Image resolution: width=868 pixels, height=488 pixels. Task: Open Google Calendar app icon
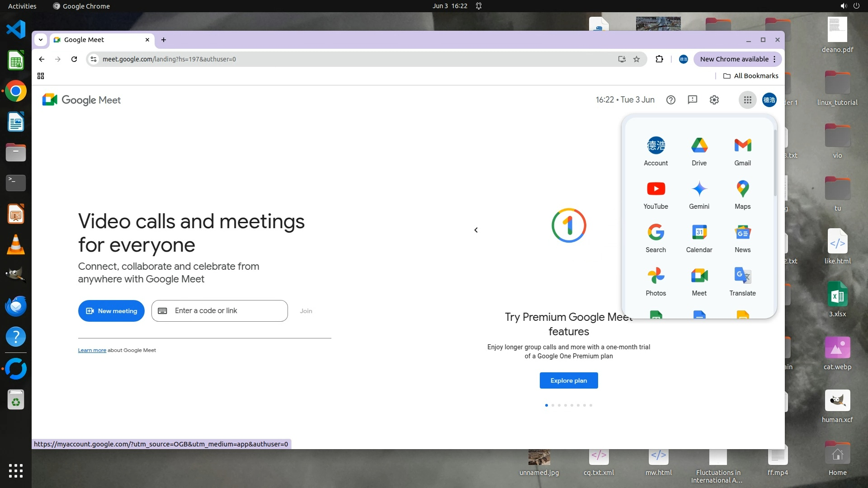click(699, 238)
